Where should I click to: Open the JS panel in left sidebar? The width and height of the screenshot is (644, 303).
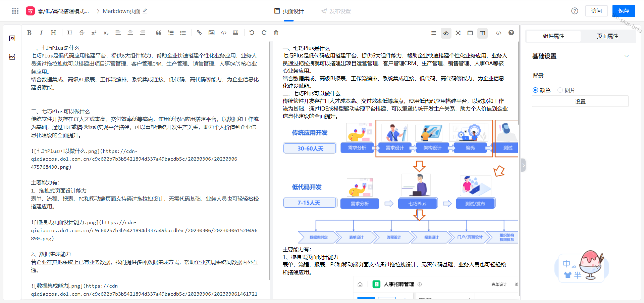(12, 38)
